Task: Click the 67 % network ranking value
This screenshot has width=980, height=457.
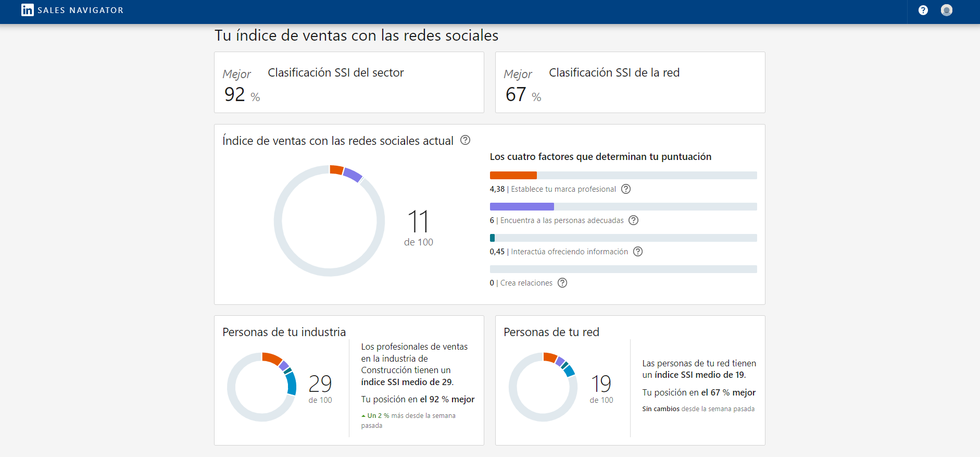Action: coord(523,95)
